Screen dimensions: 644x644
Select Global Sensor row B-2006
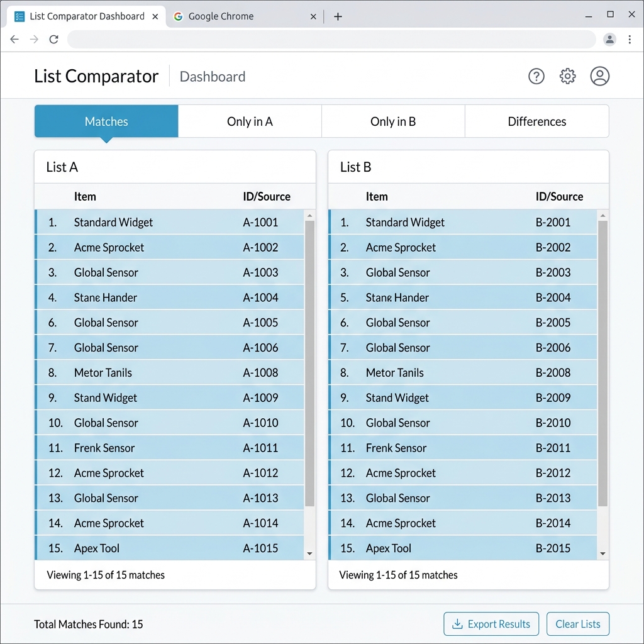point(462,347)
